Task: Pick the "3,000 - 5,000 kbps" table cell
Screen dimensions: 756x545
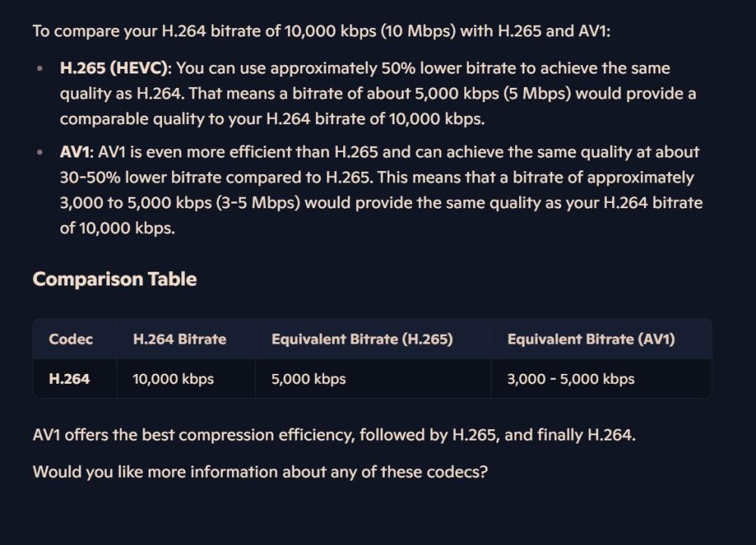Action: pyautogui.click(x=571, y=378)
